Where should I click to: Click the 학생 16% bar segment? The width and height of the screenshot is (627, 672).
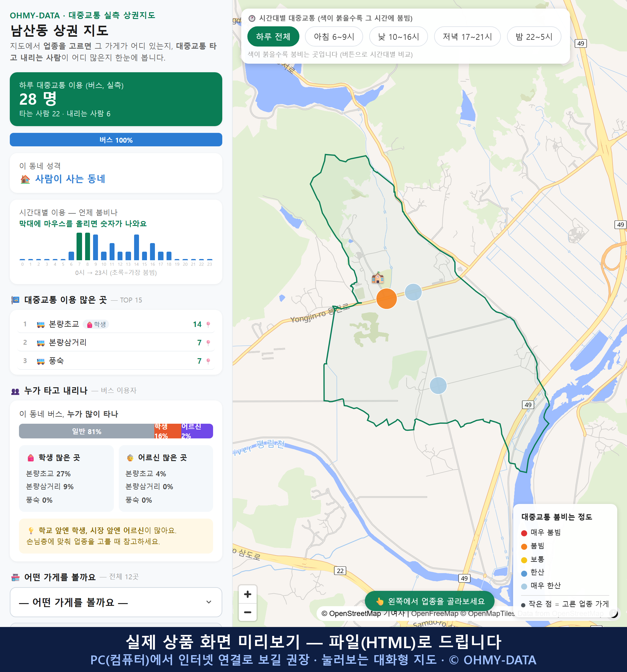pyautogui.click(x=167, y=431)
